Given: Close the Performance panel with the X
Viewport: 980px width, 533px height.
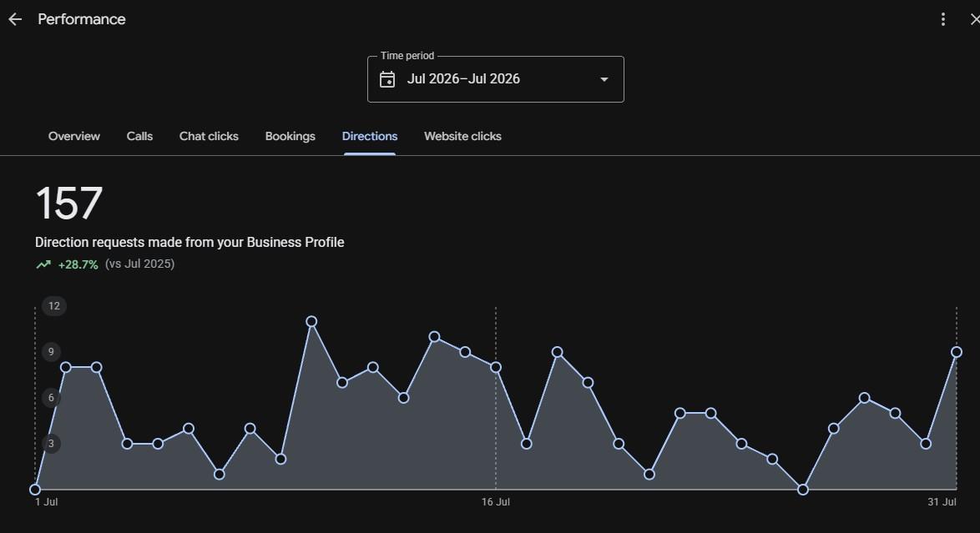Looking at the screenshot, I should pyautogui.click(x=974, y=19).
